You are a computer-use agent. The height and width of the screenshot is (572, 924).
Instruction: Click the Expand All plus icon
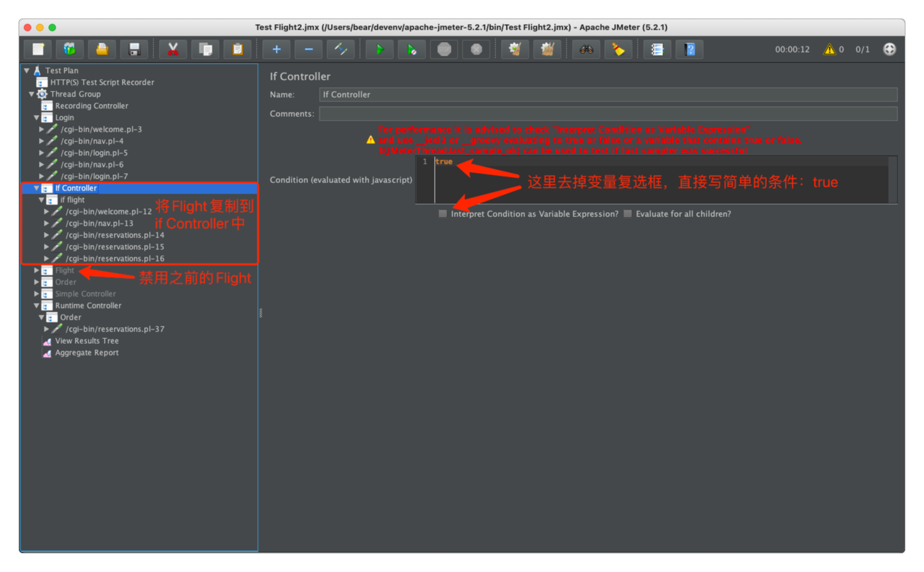(x=276, y=49)
